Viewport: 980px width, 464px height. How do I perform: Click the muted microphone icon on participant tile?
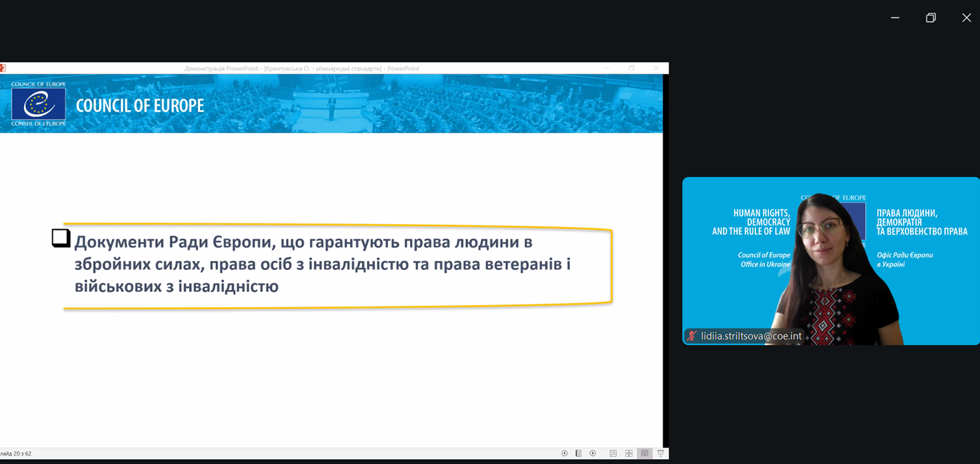[692, 336]
